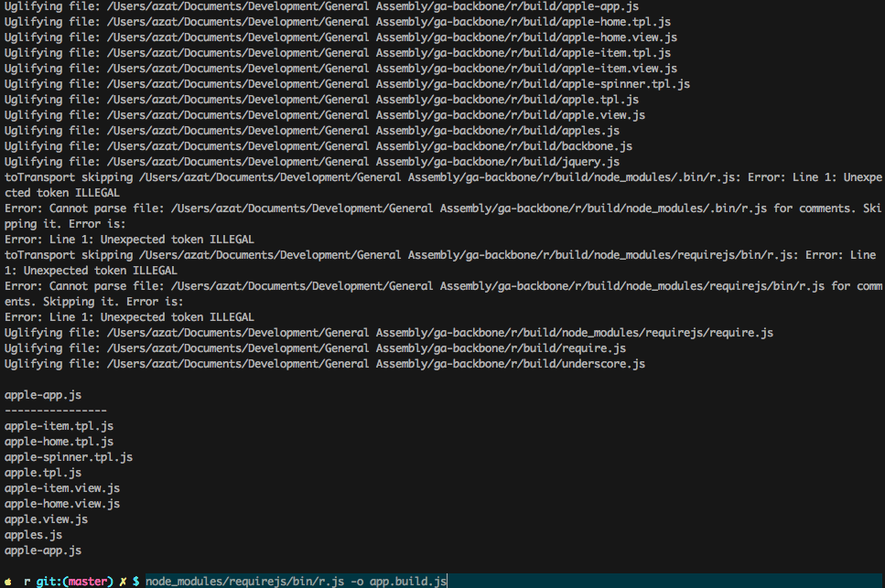
Task: Click the apples.js filename
Action: (x=32, y=534)
